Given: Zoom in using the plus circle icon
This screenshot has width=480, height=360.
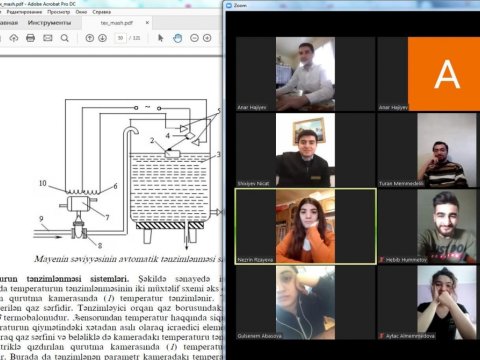Looking at the screenshot, I should pyautogui.click(x=207, y=38).
